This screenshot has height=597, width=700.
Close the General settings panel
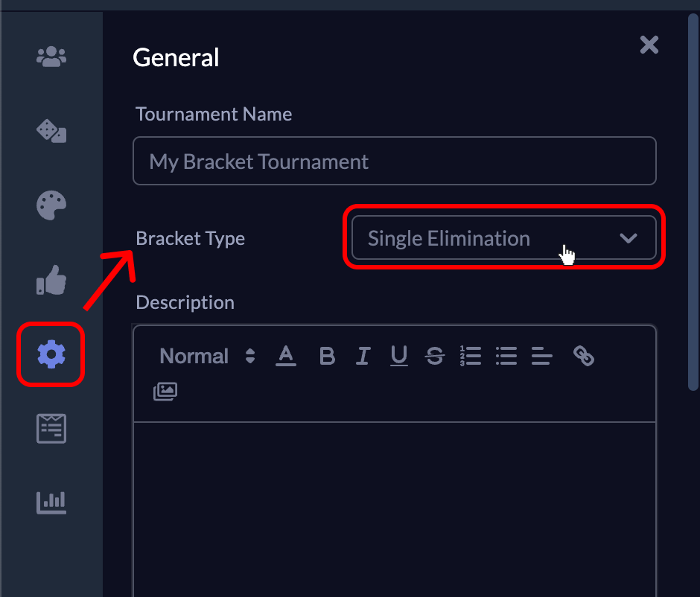(x=649, y=45)
